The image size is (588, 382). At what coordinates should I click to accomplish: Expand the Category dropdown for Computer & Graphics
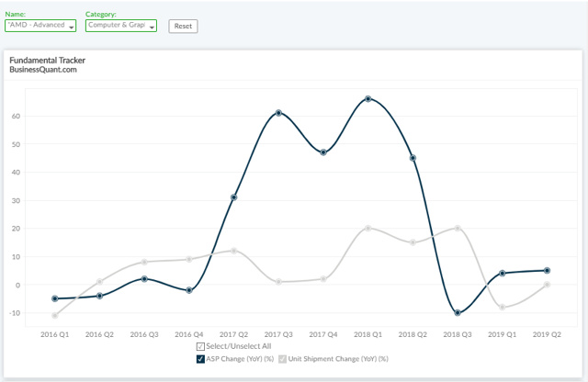[120, 27]
